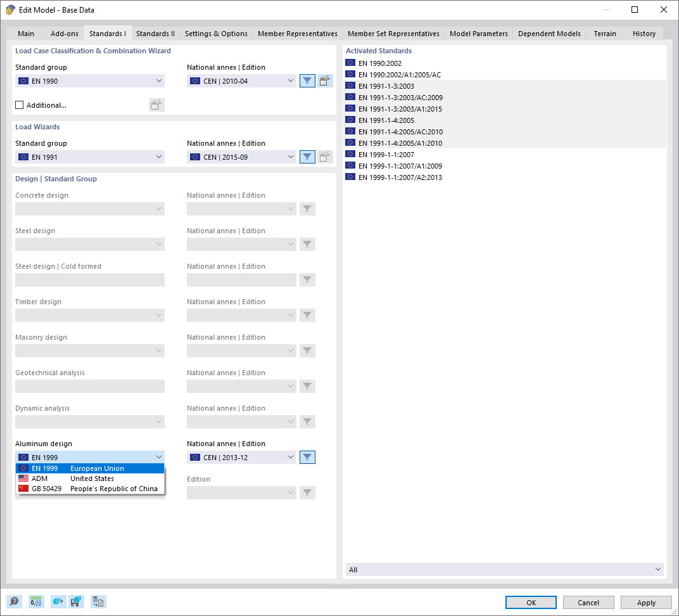The image size is (679, 616).
Task: Click the disabled filter icon for Concrete design
Action: pos(307,209)
